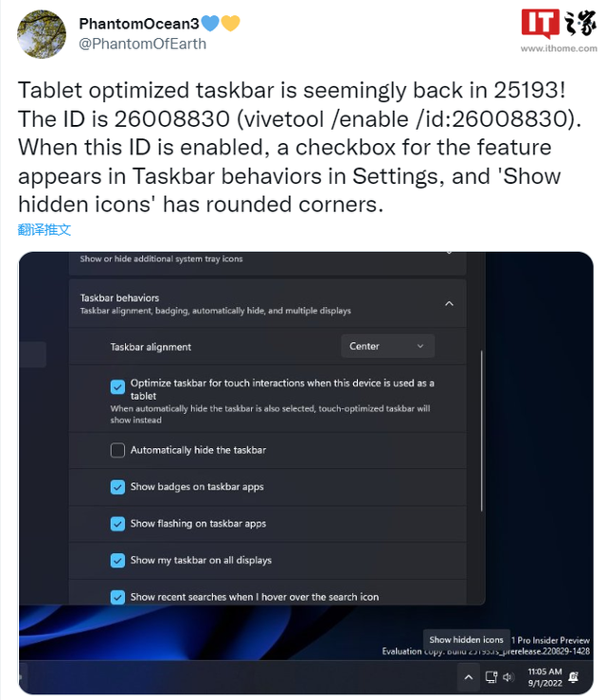Expand the system tray icons section chevron
The height and width of the screenshot is (700, 606).
[x=449, y=253]
